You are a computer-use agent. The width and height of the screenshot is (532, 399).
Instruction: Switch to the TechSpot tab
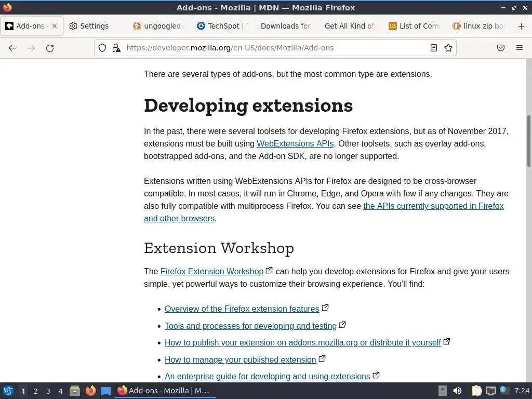(223, 26)
